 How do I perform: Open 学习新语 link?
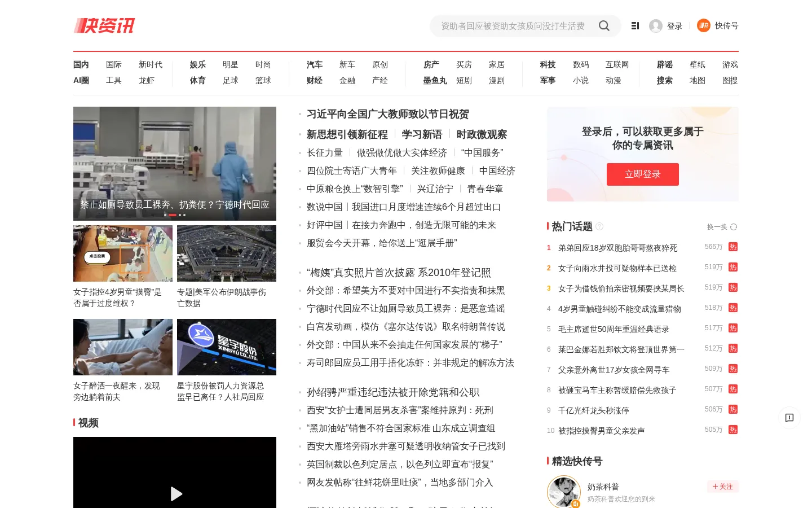pos(422,134)
